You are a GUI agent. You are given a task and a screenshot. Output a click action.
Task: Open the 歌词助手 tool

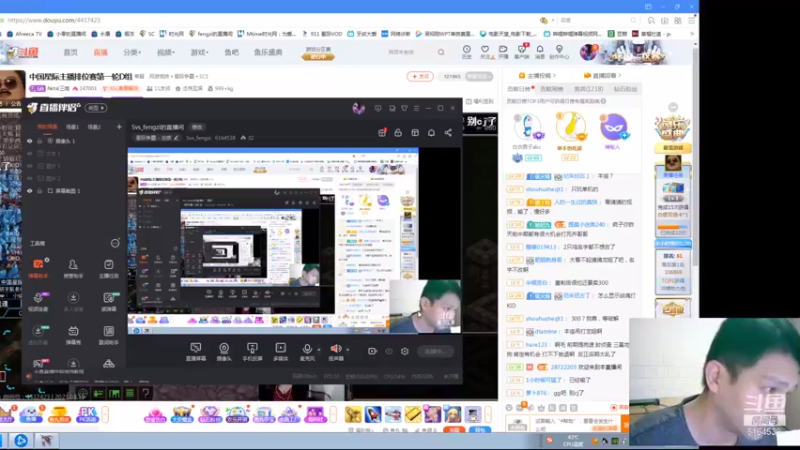click(x=109, y=335)
